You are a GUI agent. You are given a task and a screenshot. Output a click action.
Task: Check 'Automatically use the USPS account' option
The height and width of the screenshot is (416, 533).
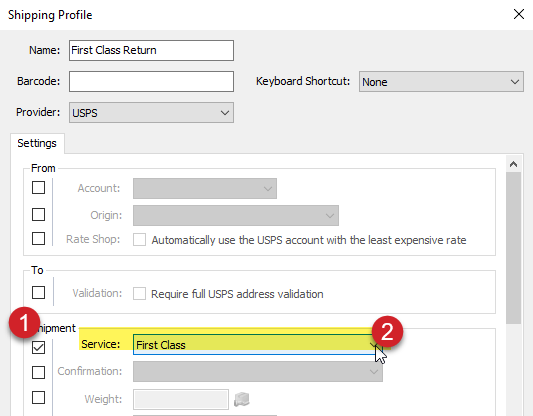click(139, 240)
